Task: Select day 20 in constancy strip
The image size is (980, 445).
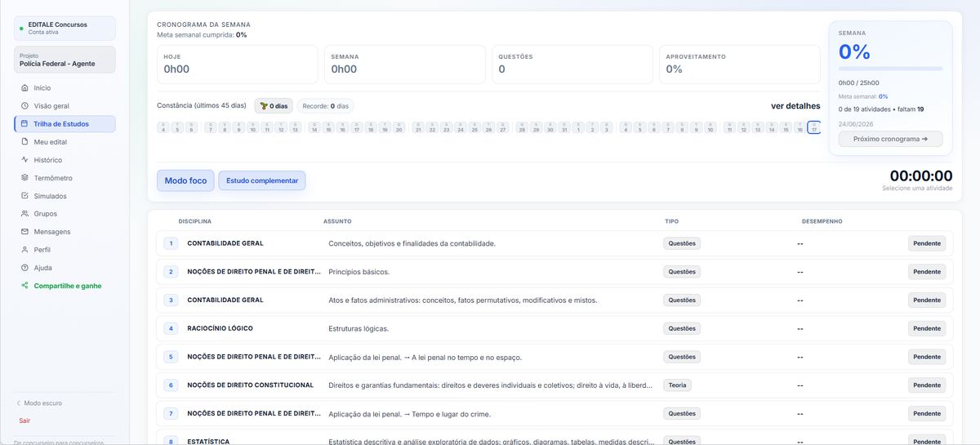Action: [x=399, y=127]
